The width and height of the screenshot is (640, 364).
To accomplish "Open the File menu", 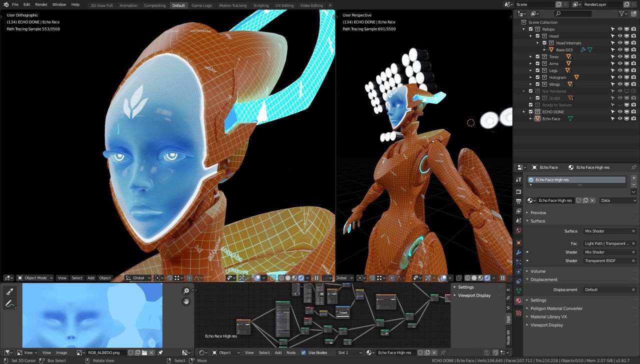I will [15, 4].
